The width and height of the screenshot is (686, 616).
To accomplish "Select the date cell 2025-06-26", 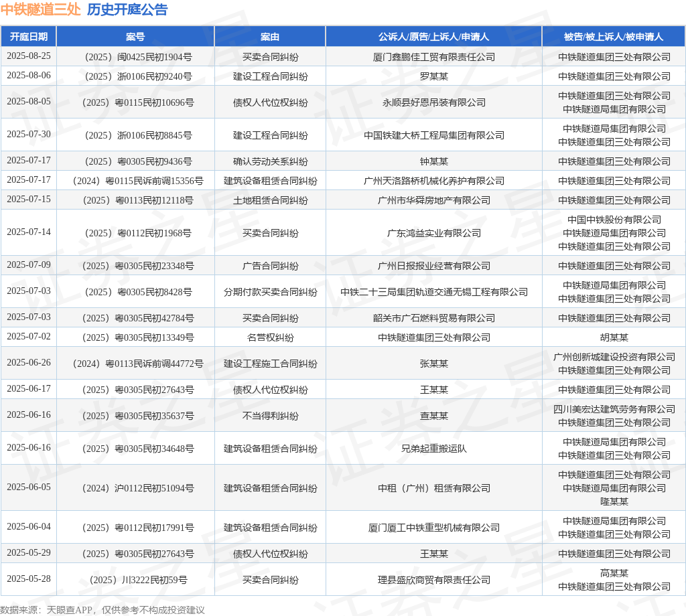I will [x=29, y=363].
